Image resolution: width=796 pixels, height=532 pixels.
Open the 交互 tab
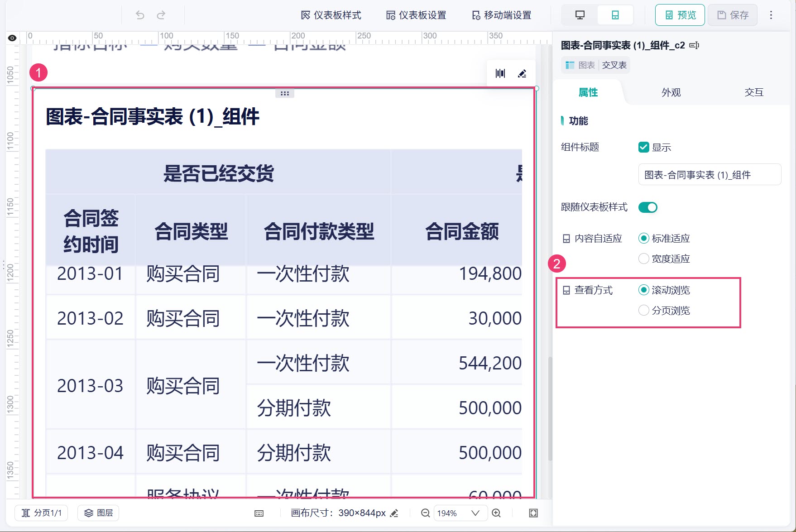(754, 92)
